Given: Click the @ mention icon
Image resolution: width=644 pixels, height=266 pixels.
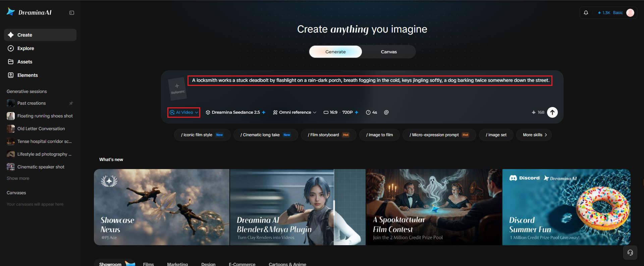Looking at the screenshot, I should (x=386, y=112).
